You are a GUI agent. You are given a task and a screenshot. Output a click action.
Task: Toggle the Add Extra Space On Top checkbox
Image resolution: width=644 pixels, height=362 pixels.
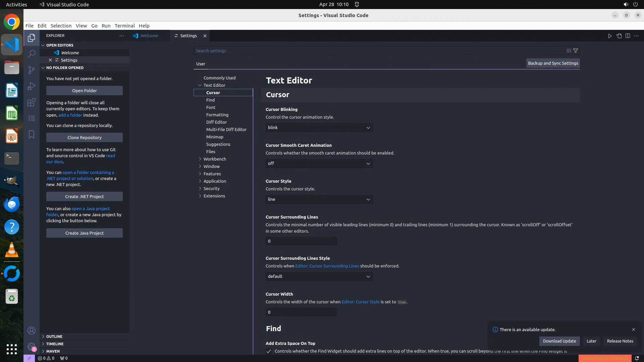[x=269, y=351]
